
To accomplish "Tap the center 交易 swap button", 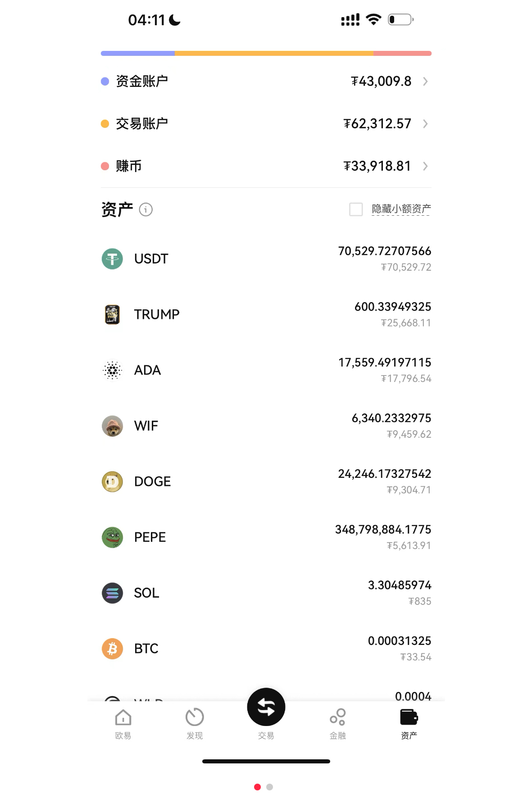I will (266, 707).
